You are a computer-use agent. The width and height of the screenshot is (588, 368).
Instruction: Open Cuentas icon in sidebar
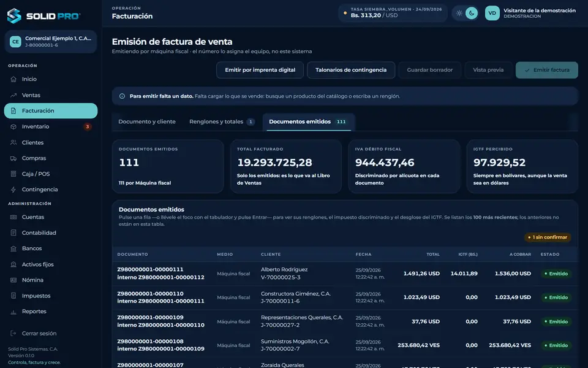pyautogui.click(x=13, y=217)
